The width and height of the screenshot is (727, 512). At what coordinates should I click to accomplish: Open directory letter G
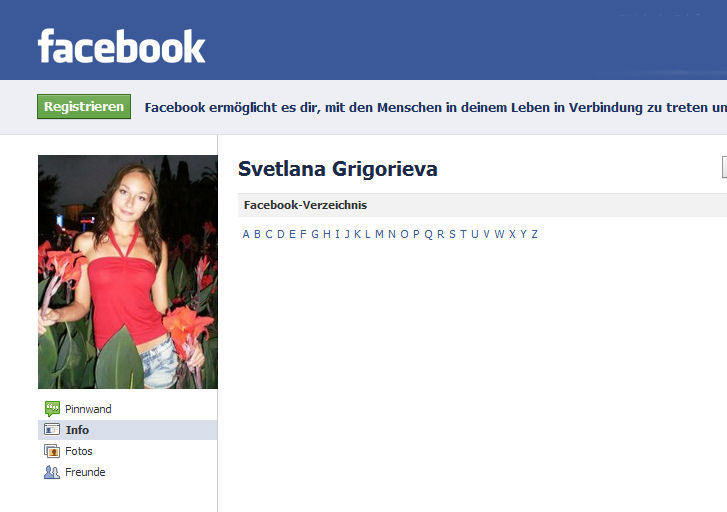315,234
